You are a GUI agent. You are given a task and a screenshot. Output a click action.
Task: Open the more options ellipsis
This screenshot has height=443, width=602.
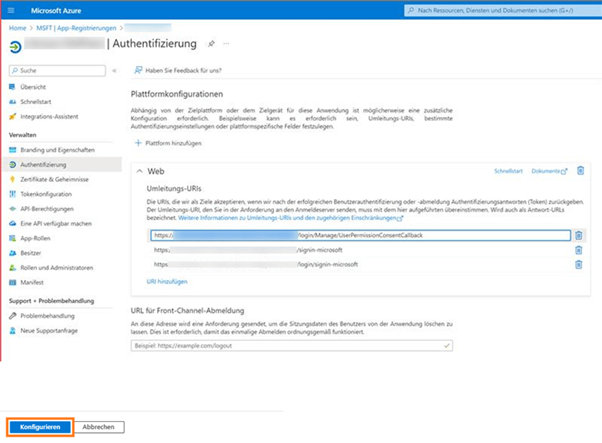click(x=226, y=44)
